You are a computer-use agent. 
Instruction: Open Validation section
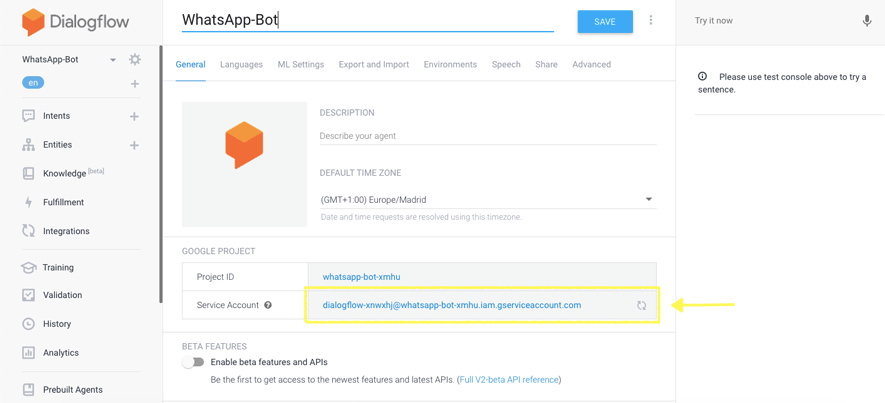(62, 295)
